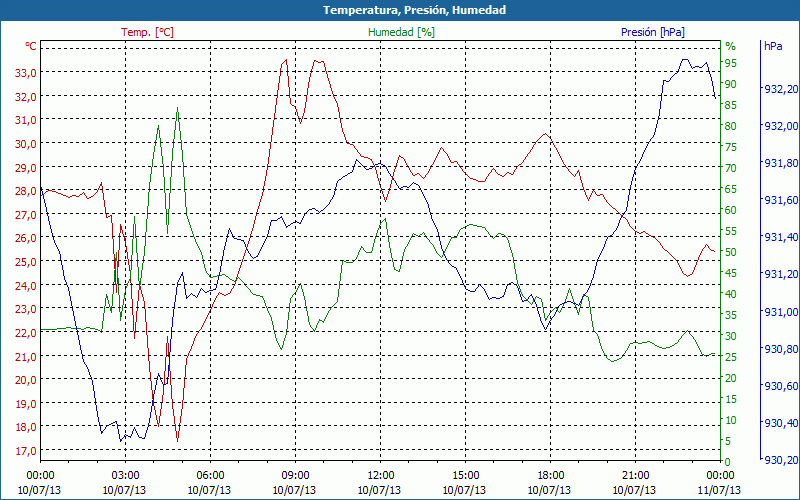
Task: Click the 932,20 pressure axis value
Action: click(781, 89)
